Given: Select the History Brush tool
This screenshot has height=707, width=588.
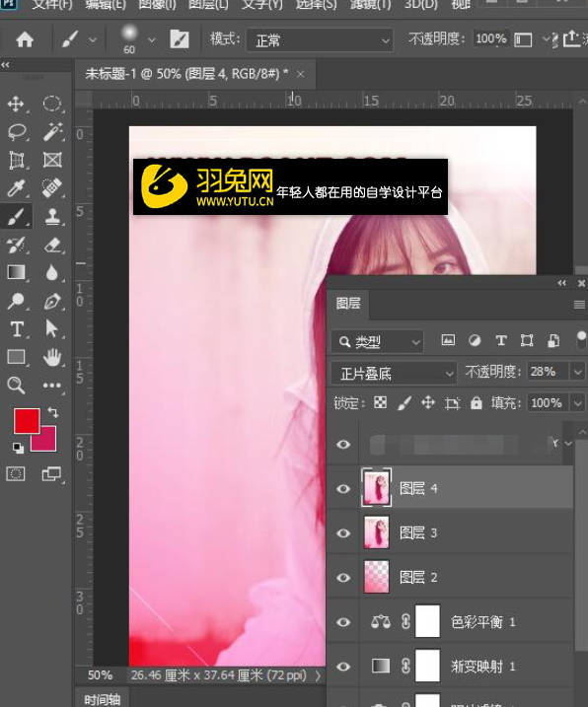Looking at the screenshot, I should click(x=16, y=245).
